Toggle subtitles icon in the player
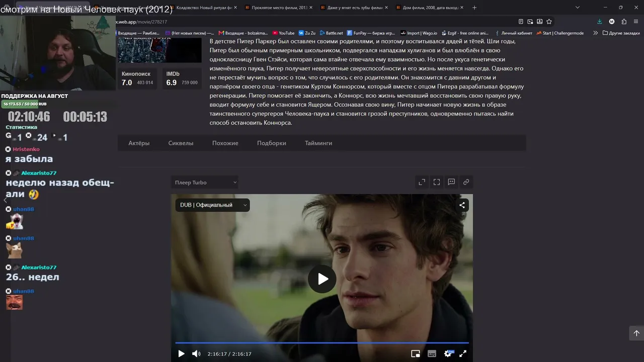The image size is (644, 362). click(432, 354)
